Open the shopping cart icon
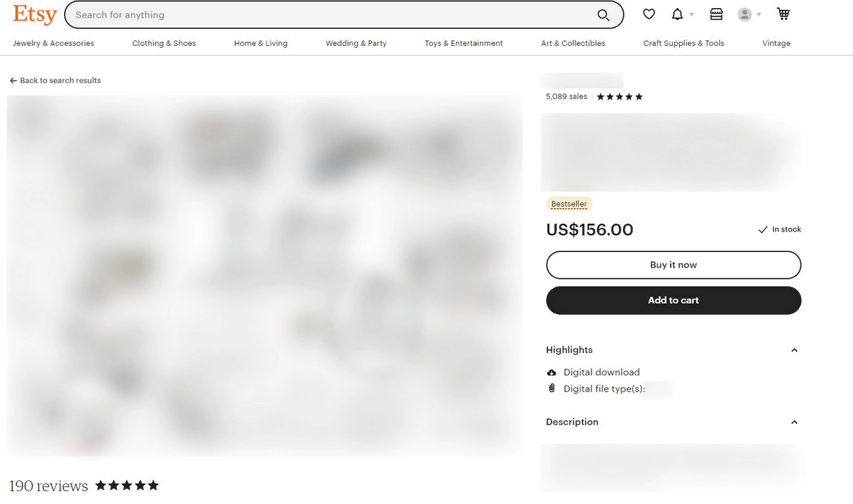 (x=783, y=14)
